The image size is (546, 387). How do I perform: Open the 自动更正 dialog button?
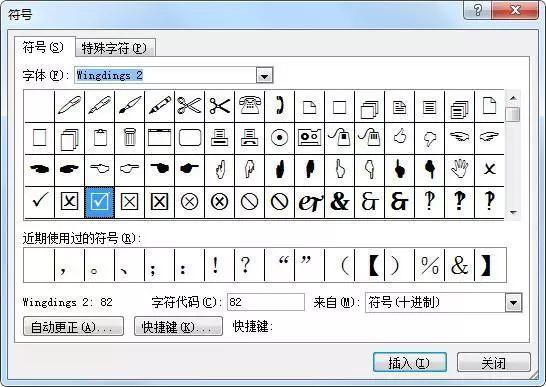(73, 327)
